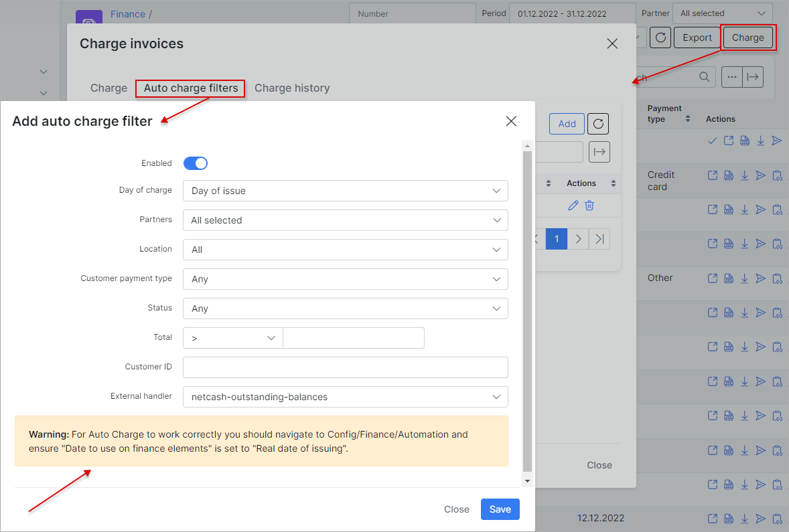This screenshot has width=789, height=532.
Task: Click refresh icon next to Add button
Action: coord(598,124)
